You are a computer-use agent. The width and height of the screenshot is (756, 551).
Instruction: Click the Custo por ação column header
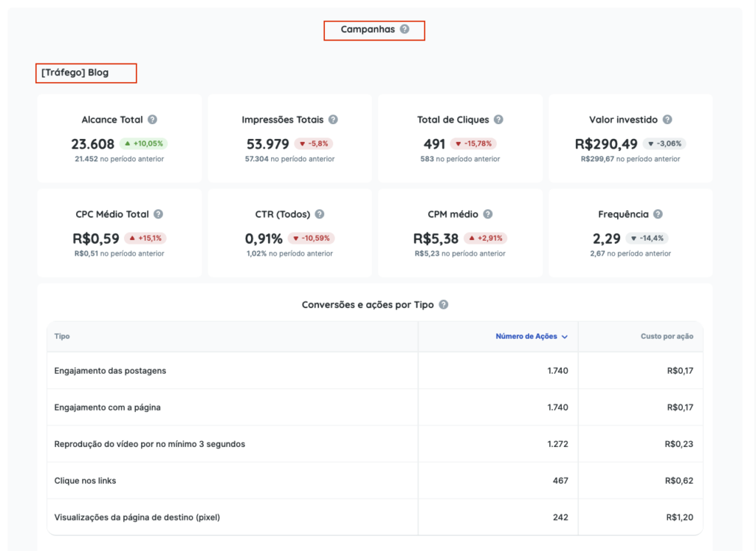pos(666,337)
